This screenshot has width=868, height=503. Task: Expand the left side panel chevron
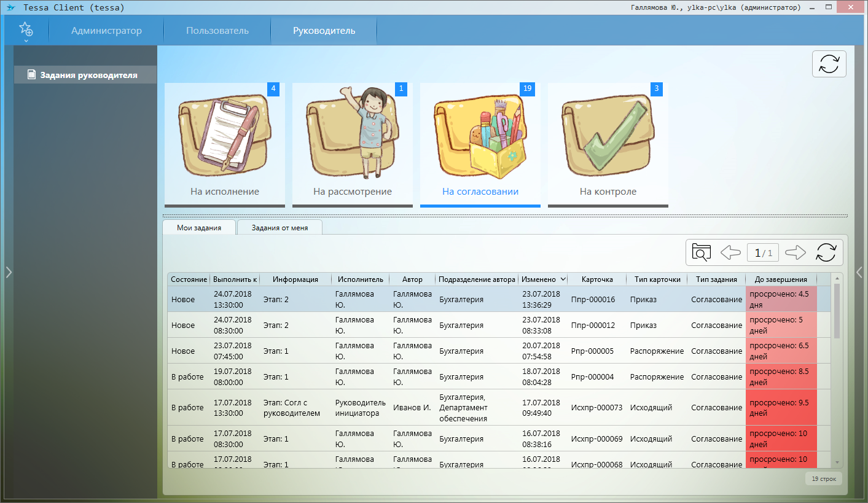[9, 272]
